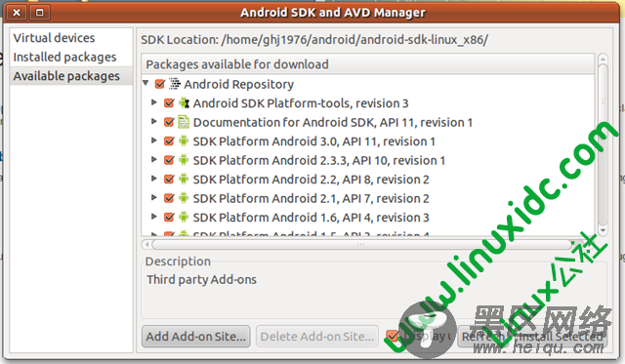The image size is (625, 364).
Task: Click Install Selected button
Action: [560, 337]
